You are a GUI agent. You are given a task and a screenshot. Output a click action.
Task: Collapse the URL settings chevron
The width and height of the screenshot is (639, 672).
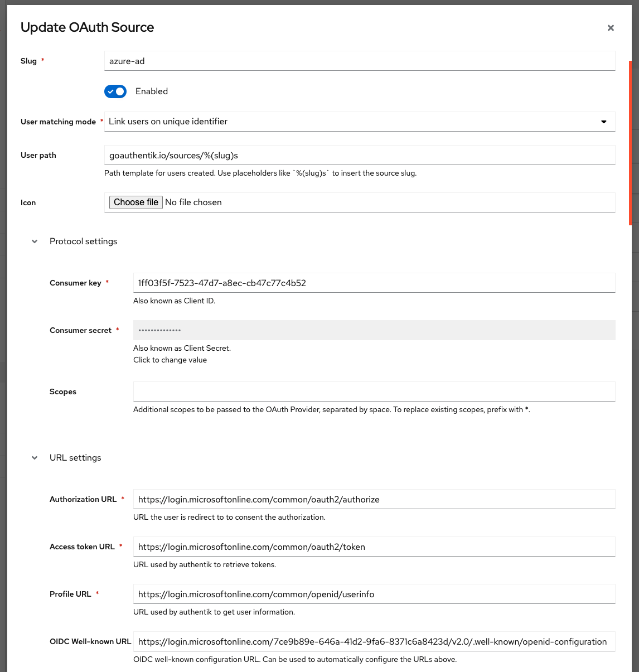35,458
